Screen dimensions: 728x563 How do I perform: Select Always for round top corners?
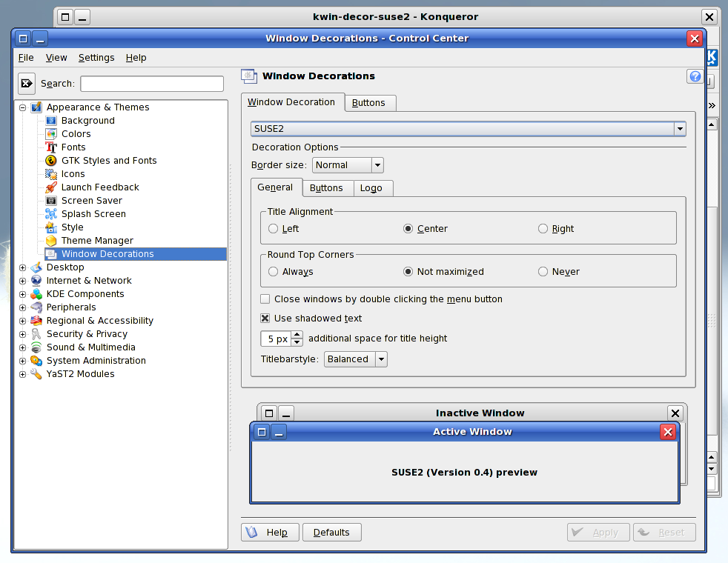pyautogui.click(x=273, y=272)
